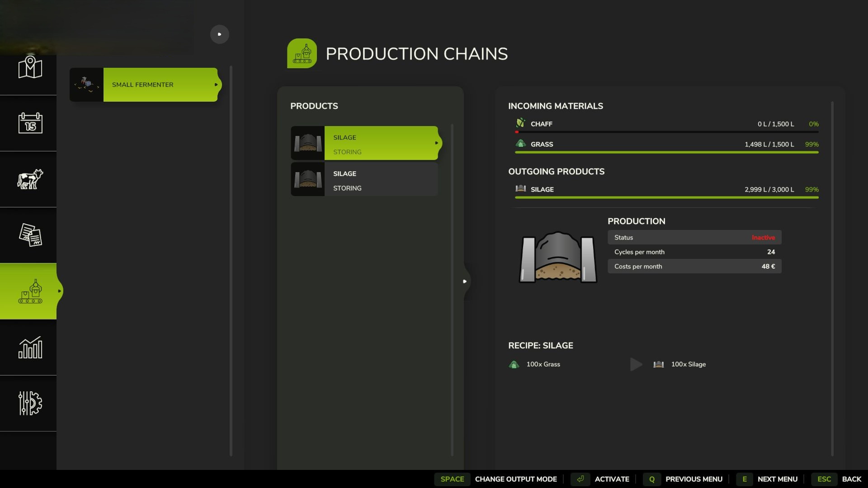The height and width of the screenshot is (488, 868).
Task: Click the Grass incoming material progress bar
Action: (666, 152)
